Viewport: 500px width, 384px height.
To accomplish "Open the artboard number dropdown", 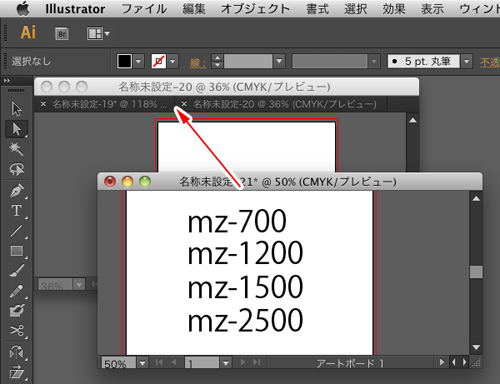I will tap(226, 363).
